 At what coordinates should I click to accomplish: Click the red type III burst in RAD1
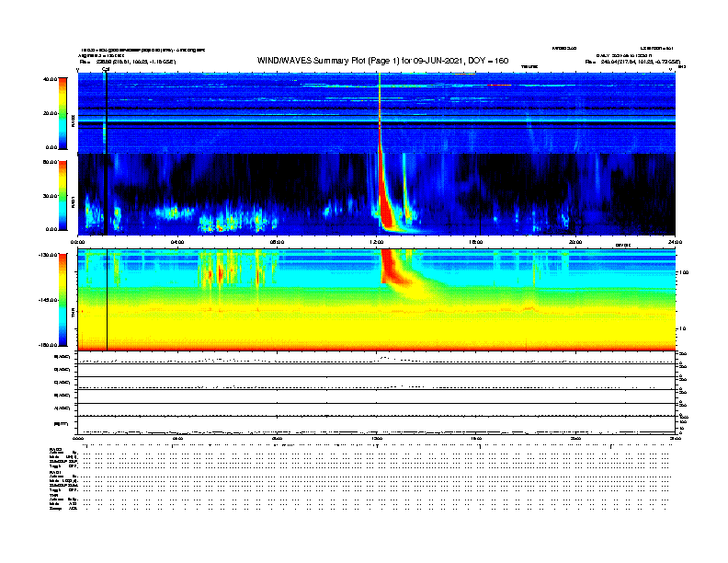click(x=385, y=204)
